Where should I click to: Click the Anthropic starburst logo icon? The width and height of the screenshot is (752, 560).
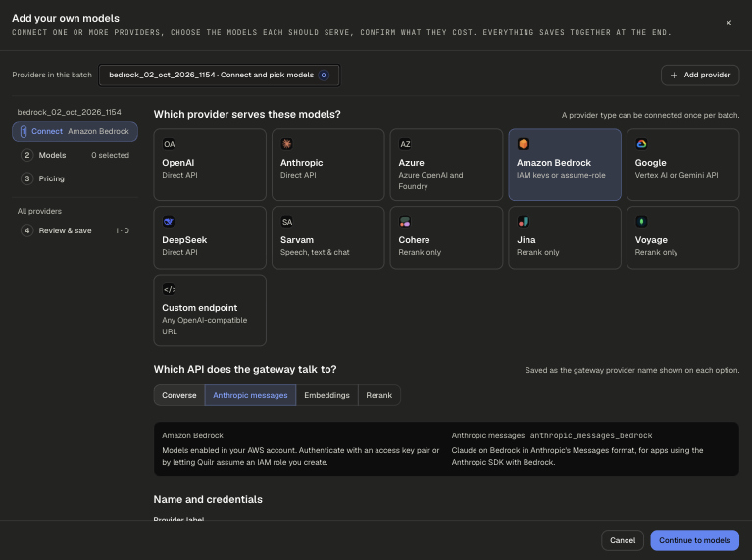click(x=287, y=144)
